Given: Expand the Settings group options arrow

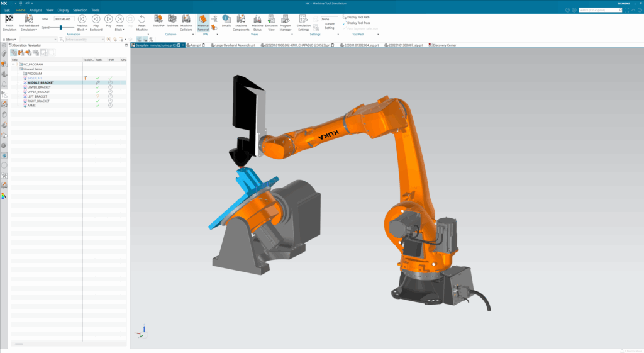Looking at the screenshot, I should (x=338, y=35).
